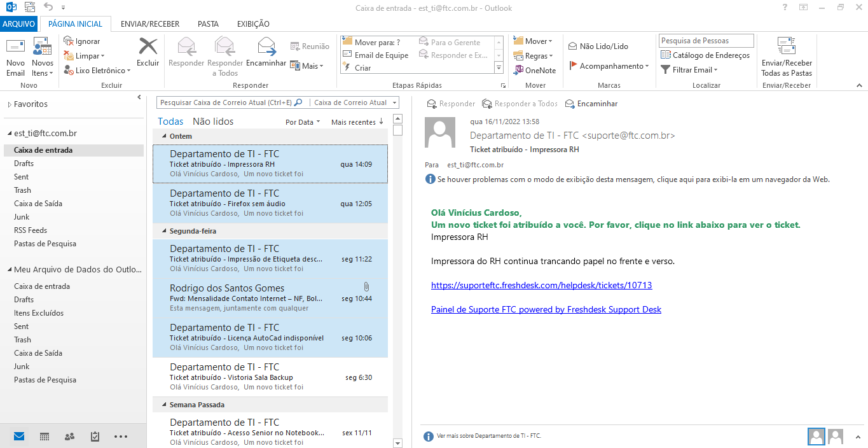Switch to the EXIBIÇÃO tab
Viewport: 868px width, 448px height.
click(x=253, y=24)
